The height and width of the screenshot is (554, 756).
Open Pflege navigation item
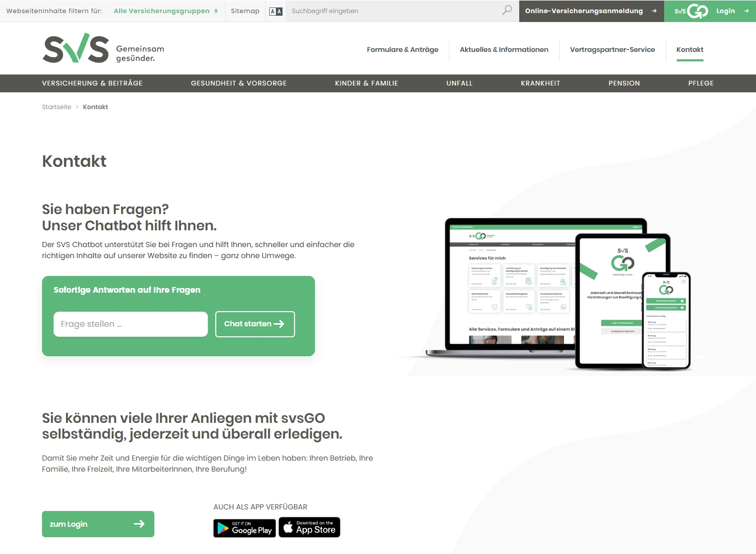coord(701,83)
